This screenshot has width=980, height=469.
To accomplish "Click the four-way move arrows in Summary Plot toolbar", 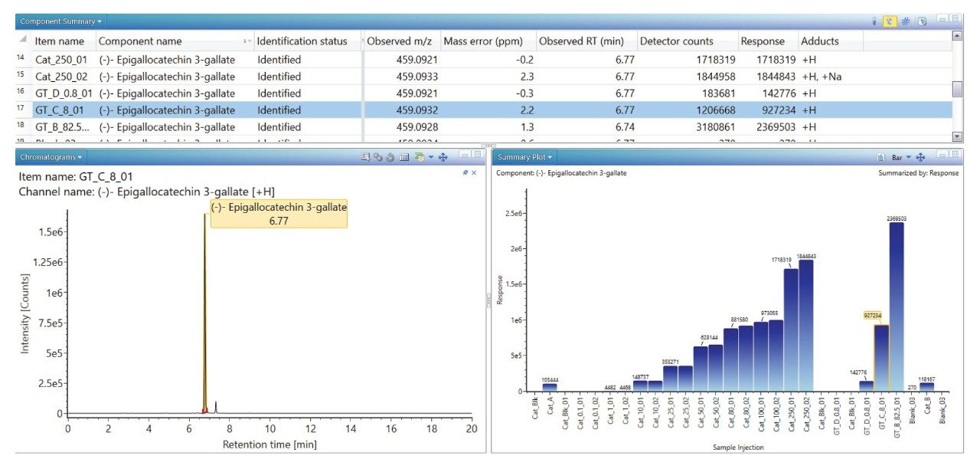I will pyautogui.click(x=920, y=157).
